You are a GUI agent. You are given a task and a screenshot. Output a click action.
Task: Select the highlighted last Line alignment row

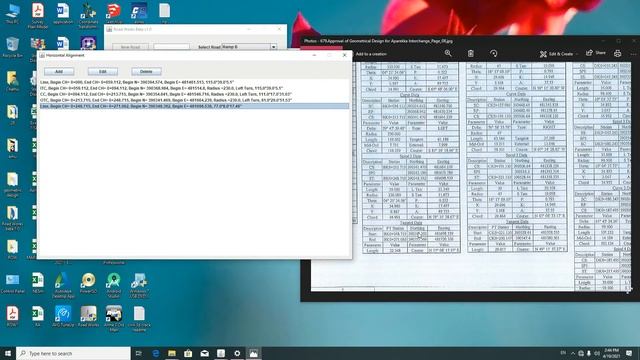pos(194,106)
